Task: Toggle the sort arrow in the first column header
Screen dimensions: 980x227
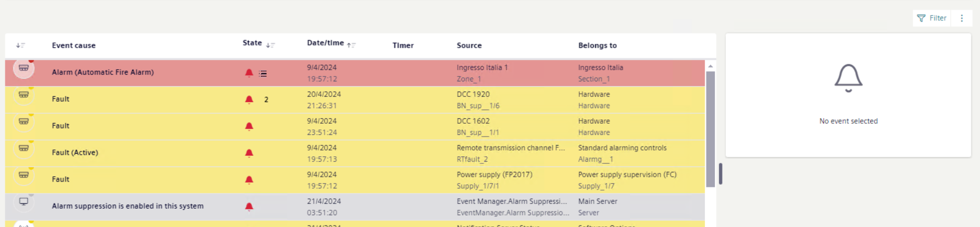Action: click(x=20, y=46)
